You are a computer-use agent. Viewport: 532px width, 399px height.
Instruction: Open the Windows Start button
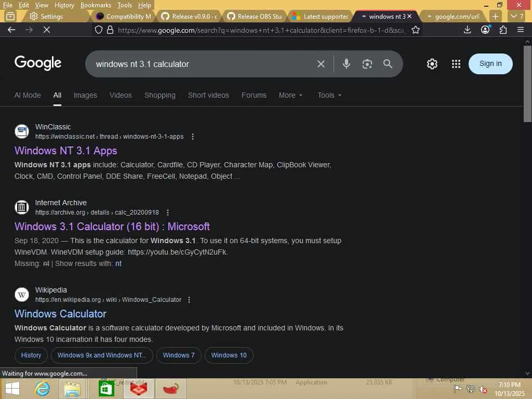12,389
